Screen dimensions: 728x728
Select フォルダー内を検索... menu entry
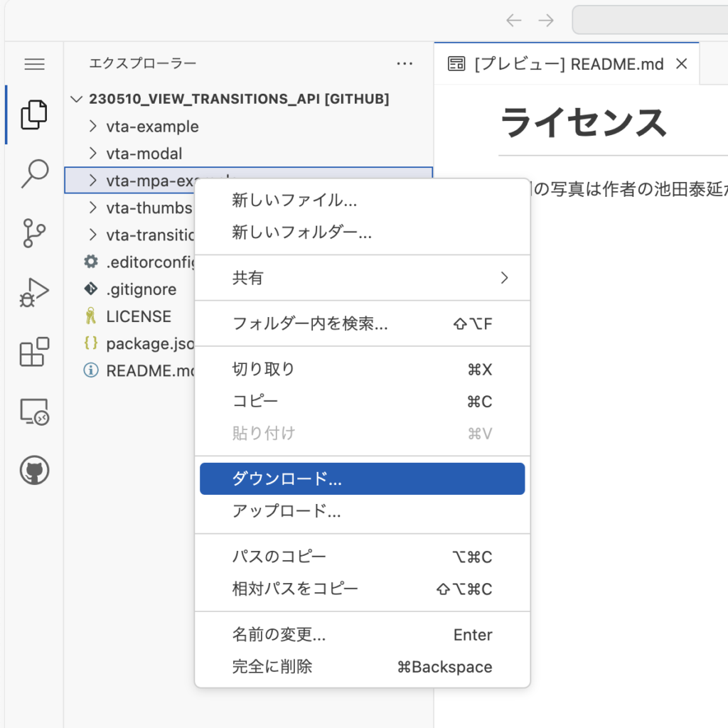click(362, 323)
